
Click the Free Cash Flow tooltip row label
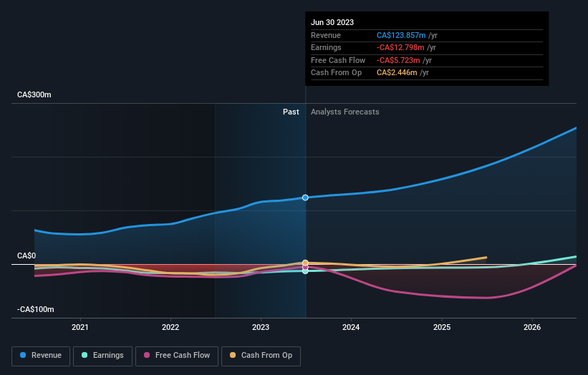[x=338, y=60]
